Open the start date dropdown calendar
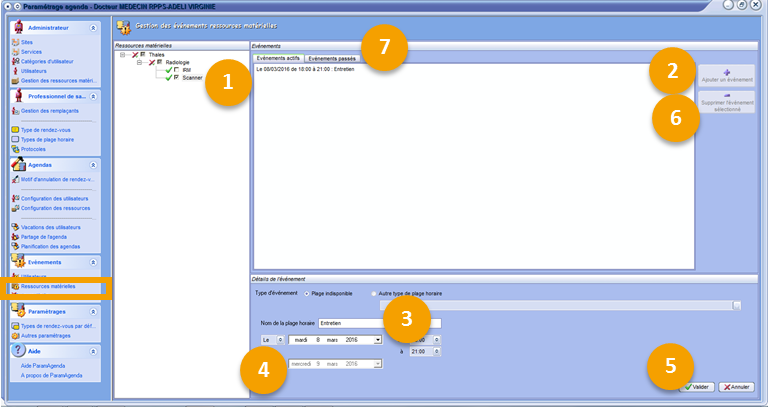The height and width of the screenshot is (408, 768). (378, 339)
